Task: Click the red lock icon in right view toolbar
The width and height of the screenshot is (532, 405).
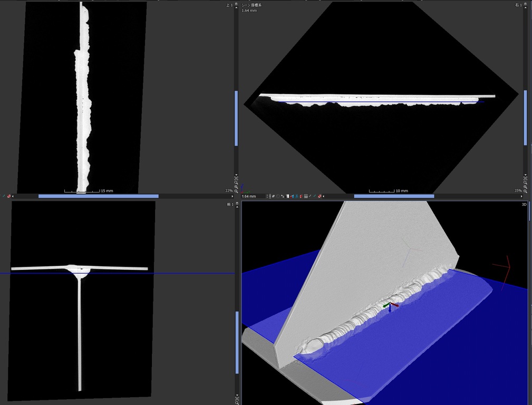Action: 320,196
